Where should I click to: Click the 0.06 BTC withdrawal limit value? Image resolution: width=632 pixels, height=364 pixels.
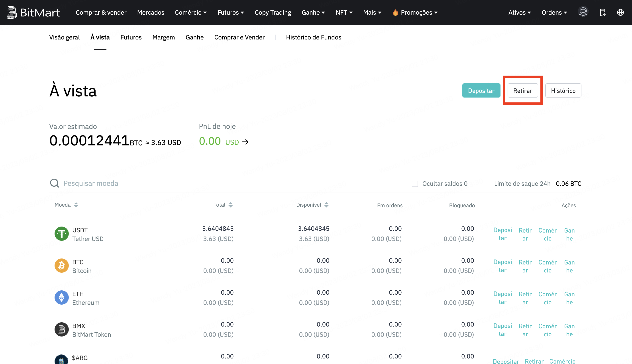pos(569,184)
